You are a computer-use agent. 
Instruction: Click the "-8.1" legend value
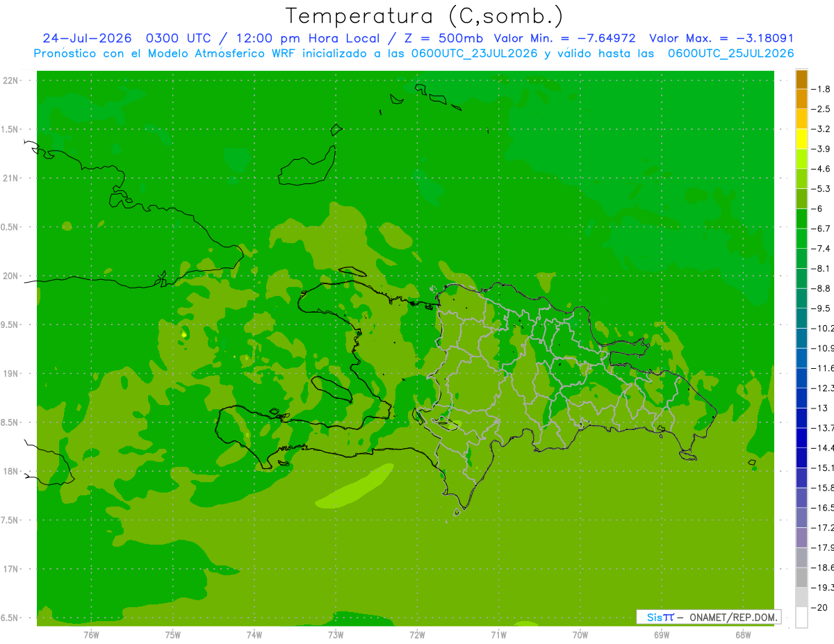coord(821,268)
